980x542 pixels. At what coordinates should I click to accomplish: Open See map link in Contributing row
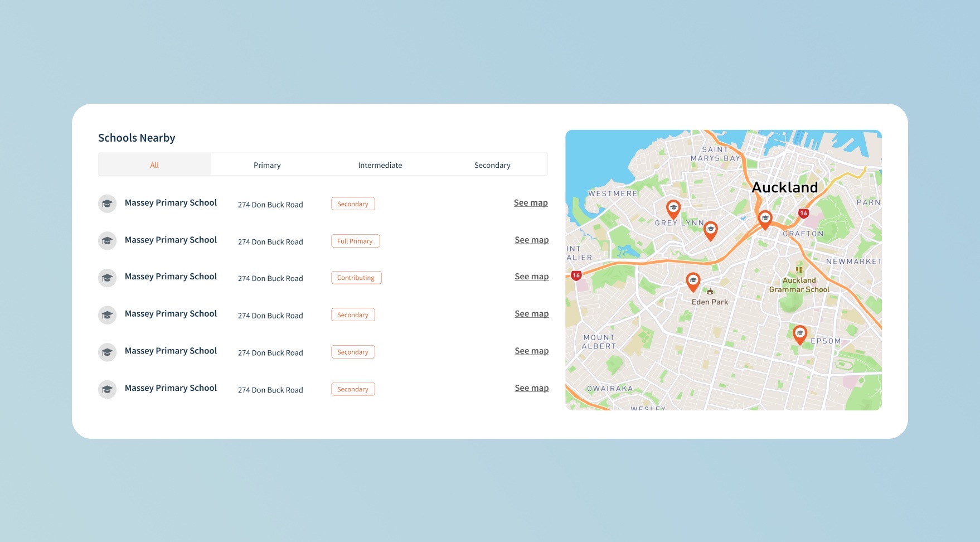[532, 277]
